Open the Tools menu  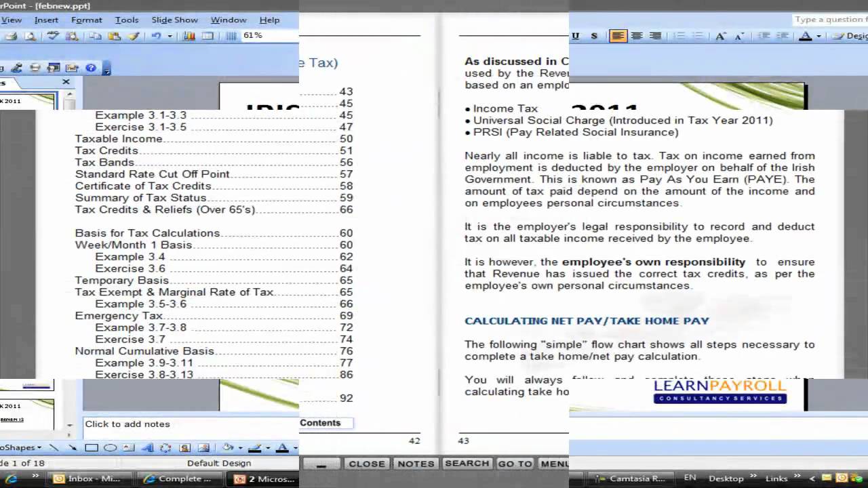tap(126, 20)
